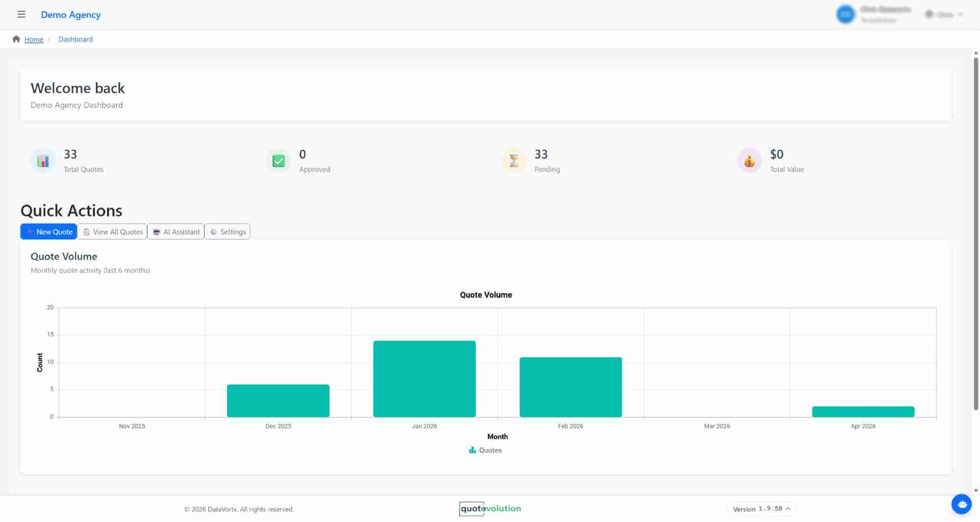This screenshot has height=522, width=980.
Task: Click the money bag Total Value icon
Action: (x=749, y=160)
